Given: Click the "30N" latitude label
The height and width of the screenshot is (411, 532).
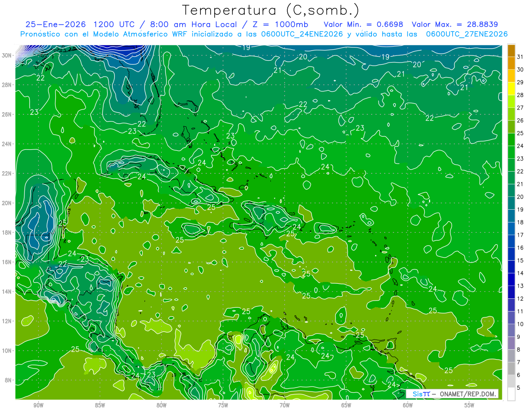Looking at the screenshot, I should click(8, 55).
